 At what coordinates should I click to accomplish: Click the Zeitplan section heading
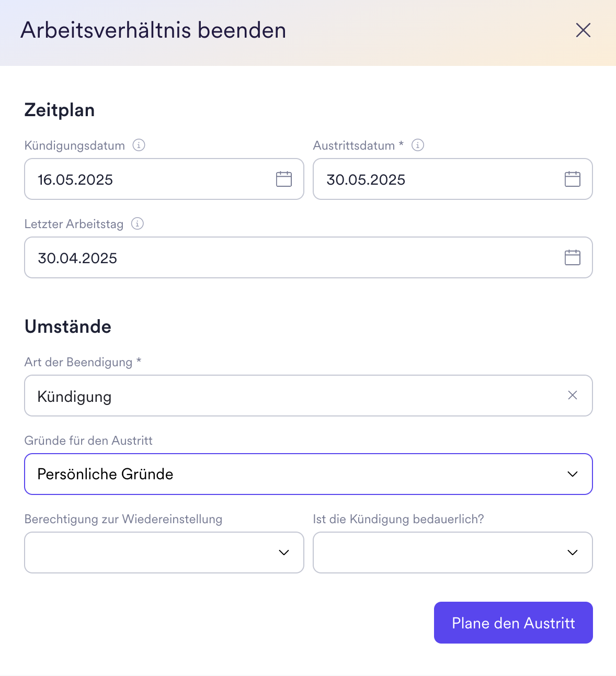pos(59,110)
